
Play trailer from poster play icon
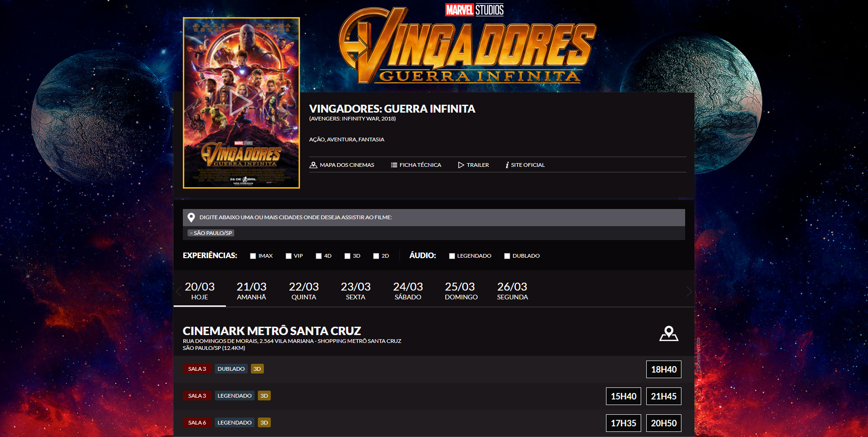point(241,103)
